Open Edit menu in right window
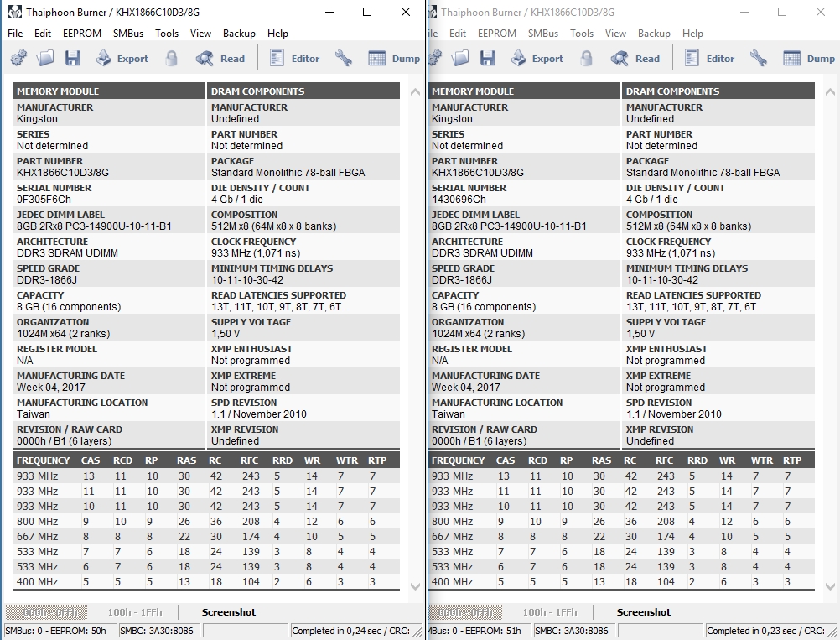This screenshot has width=840, height=640. point(458,34)
